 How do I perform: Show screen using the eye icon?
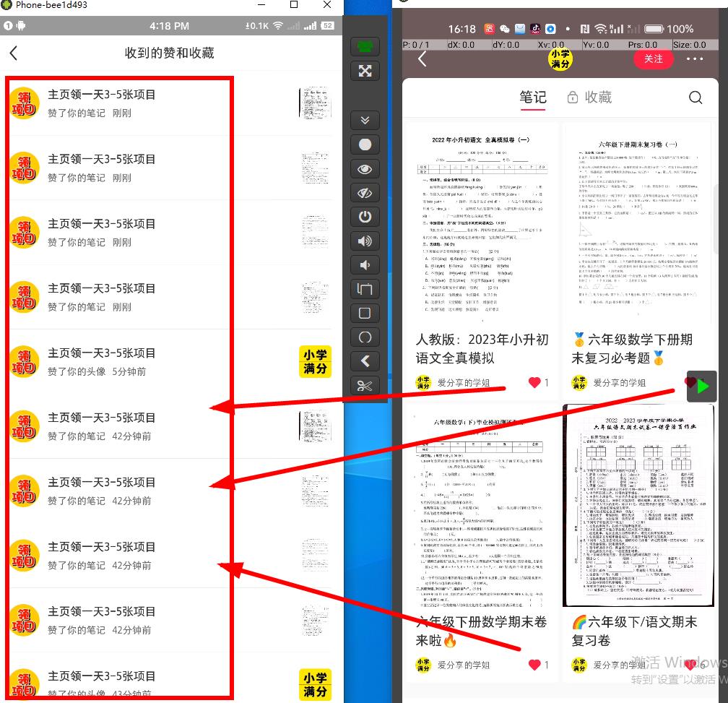pos(365,168)
